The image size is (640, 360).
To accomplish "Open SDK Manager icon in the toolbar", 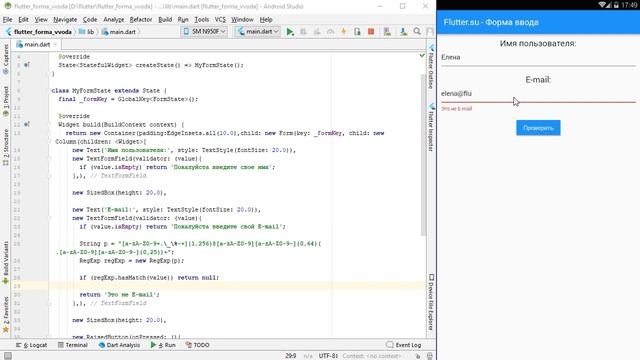I will [403, 31].
